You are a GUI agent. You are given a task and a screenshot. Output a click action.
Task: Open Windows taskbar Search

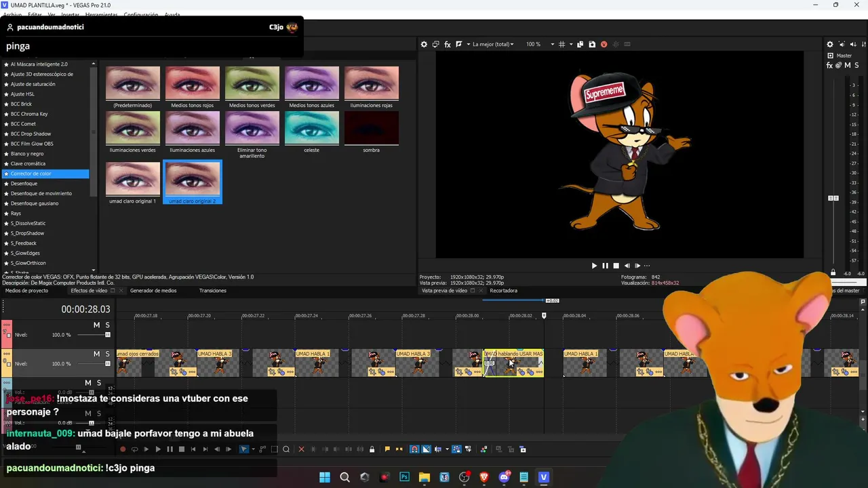[x=344, y=477]
